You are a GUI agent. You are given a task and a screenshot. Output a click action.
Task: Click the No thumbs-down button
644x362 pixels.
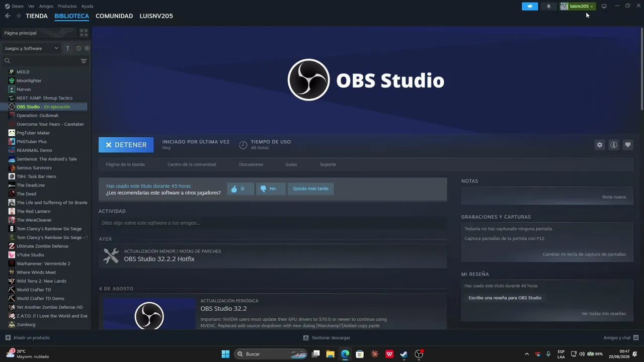tap(270, 189)
